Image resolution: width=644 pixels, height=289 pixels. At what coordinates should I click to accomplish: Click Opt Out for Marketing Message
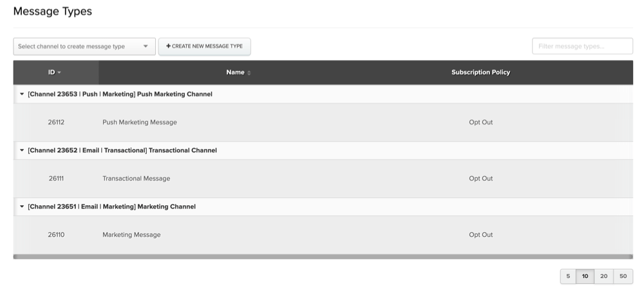coord(480,235)
